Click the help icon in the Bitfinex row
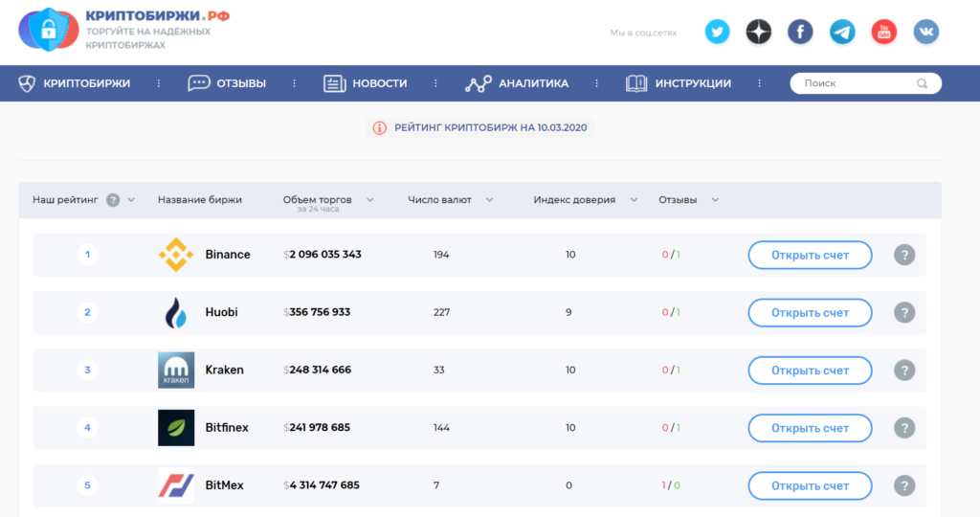The height and width of the screenshot is (517, 980). 904,428
